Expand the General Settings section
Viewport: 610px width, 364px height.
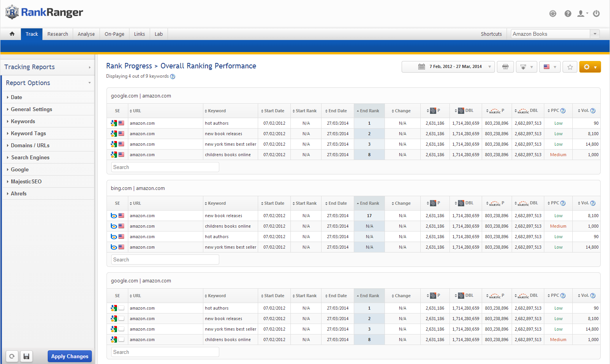coord(31,109)
